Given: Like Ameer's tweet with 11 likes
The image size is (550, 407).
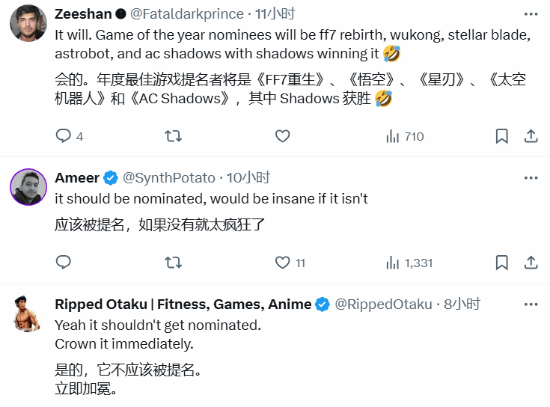Looking at the screenshot, I should point(290,262).
